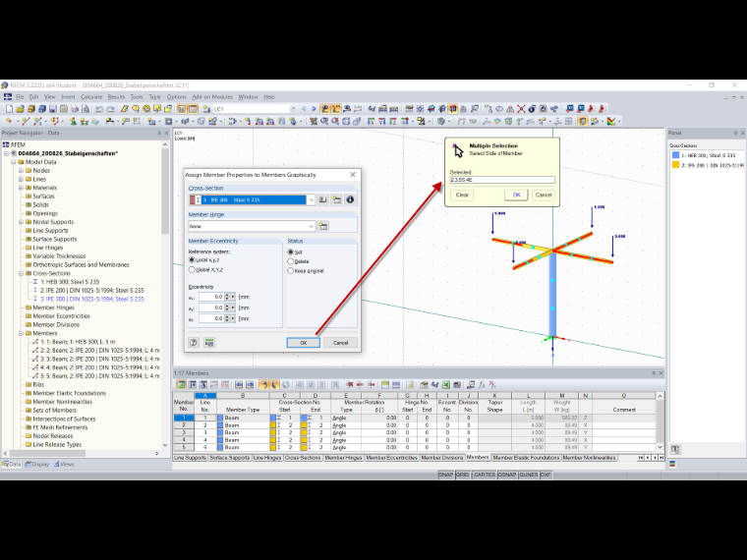Image resolution: width=747 pixels, height=560 pixels.
Task: Expand the Nodal Supports tree node
Action: click(21, 222)
